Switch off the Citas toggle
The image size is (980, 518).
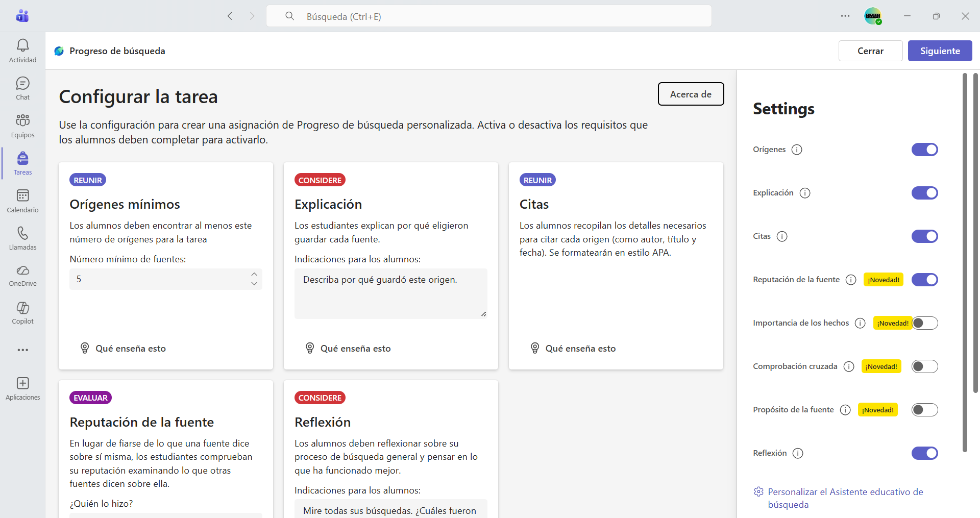click(x=924, y=236)
